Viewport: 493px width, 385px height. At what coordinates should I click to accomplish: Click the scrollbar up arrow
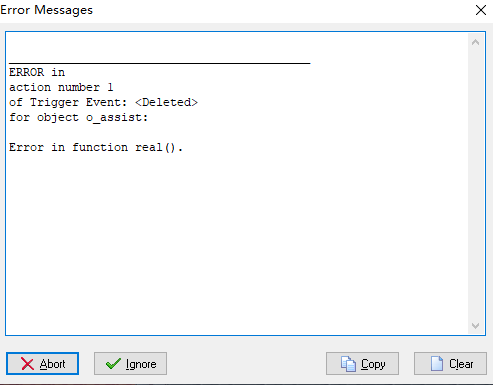tap(476, 42)
